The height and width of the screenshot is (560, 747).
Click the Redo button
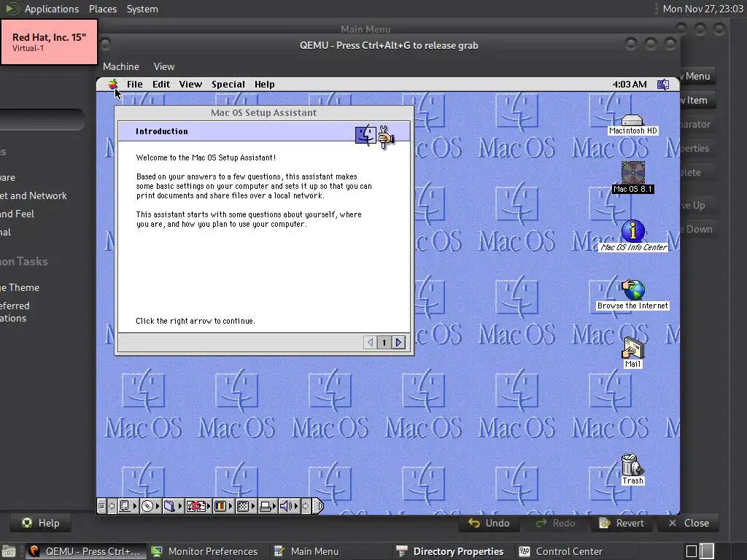tap(555, 523)
